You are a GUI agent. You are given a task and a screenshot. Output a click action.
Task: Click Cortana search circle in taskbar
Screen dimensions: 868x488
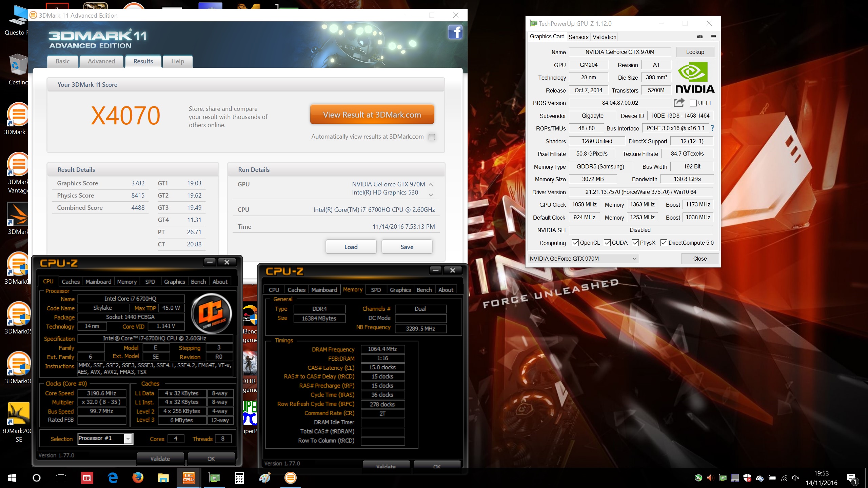tap(36, 478)
